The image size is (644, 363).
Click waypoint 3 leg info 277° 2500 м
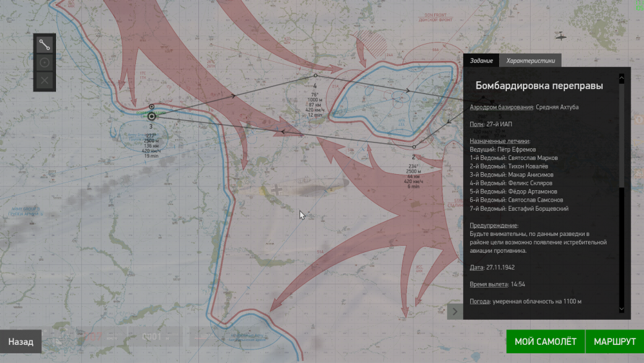(151, 146)
